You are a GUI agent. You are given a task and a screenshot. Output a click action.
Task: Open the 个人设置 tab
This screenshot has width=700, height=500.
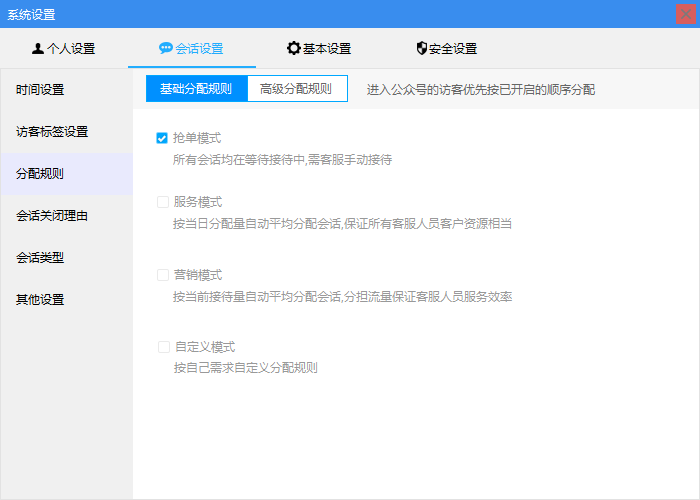click(64, 48)
